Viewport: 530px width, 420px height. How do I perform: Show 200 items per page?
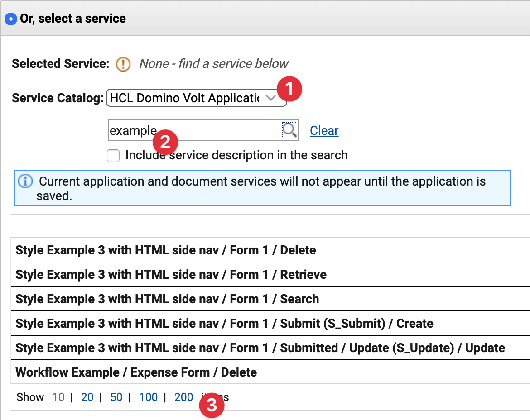point(183,397)
